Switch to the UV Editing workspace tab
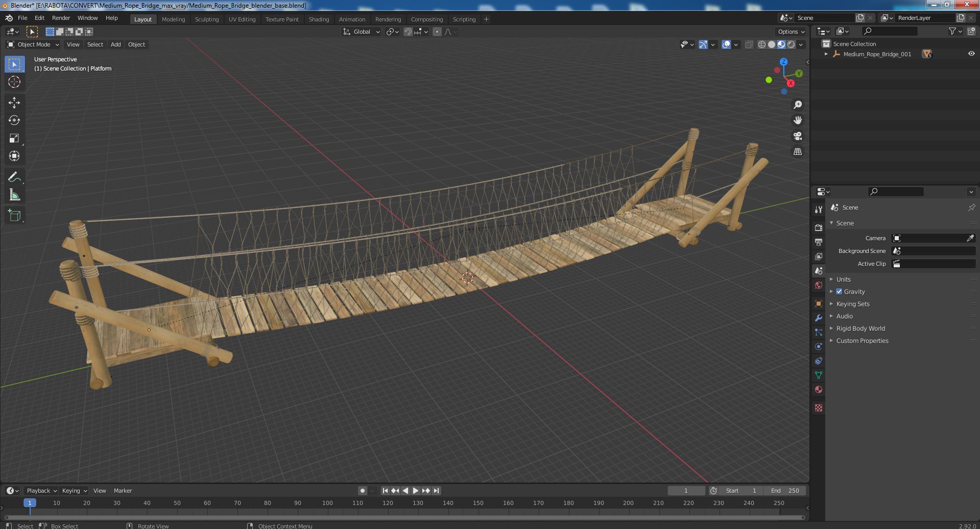Viewport: 980px width, 529px height. pos(242,19)
